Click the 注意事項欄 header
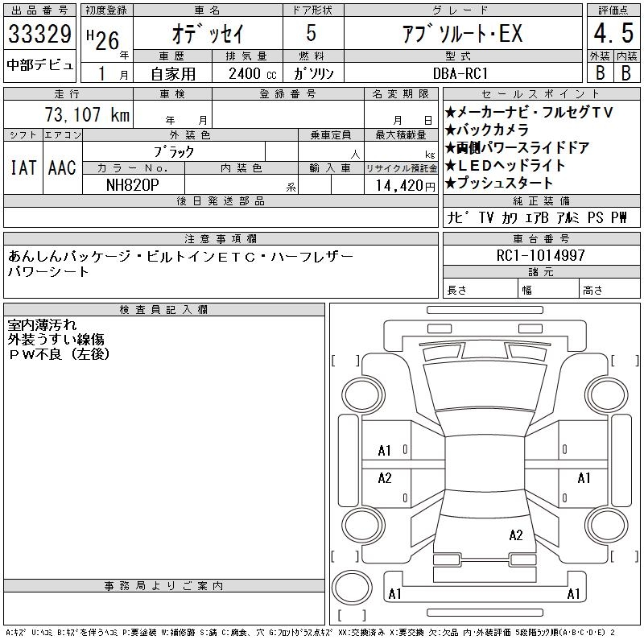 point(221,239)
